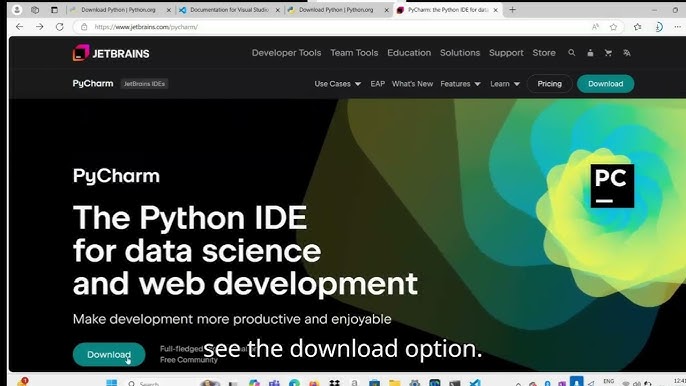Image resolution: width=686 pixels, height=386 pixels.
Task: Switch to first Download Python tab
Action: coord(119,10)
